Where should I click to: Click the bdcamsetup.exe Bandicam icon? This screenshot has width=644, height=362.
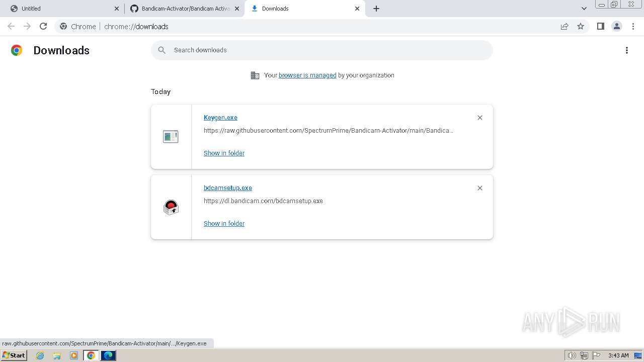[171, 207]
